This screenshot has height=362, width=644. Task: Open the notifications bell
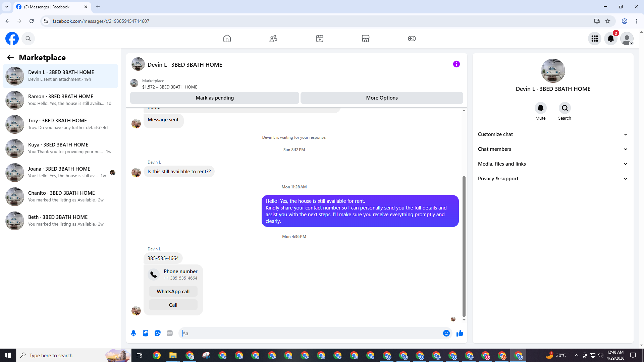point(610,39)
